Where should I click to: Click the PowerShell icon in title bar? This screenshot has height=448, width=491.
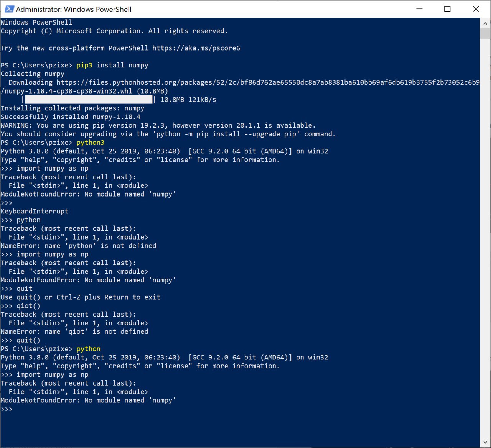(x=9, y=9)
